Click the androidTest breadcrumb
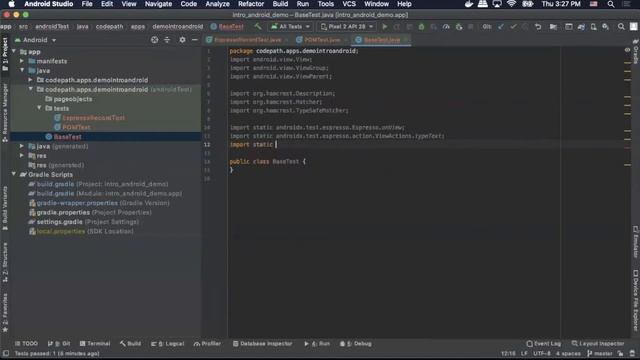 pos(52,27)
